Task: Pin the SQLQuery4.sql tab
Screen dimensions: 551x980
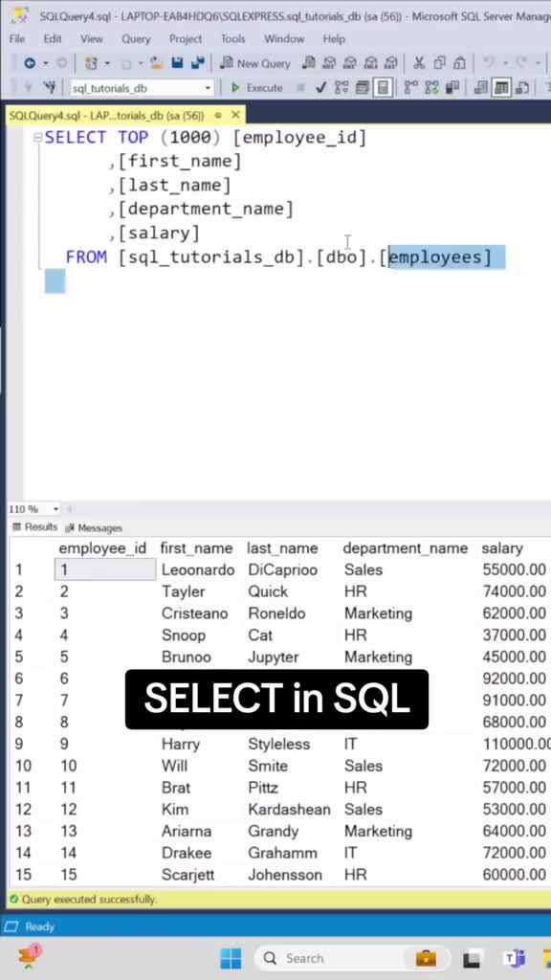Action: point(218,116)
